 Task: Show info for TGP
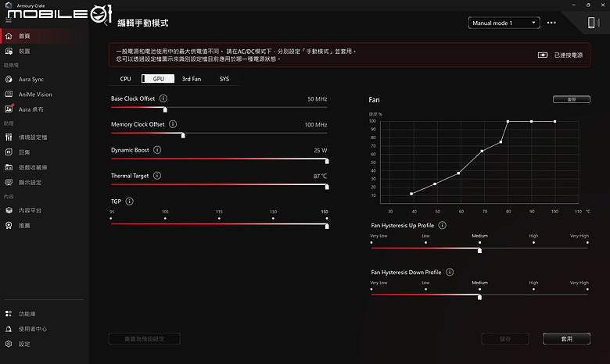click(130, 202)
